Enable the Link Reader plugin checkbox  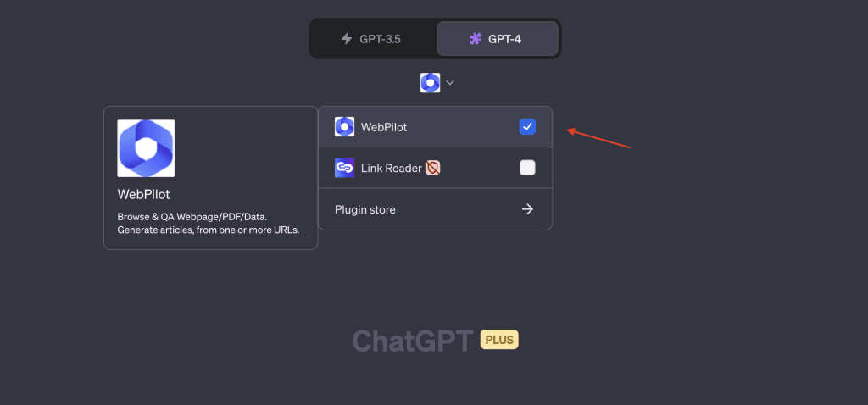(527, 168)
